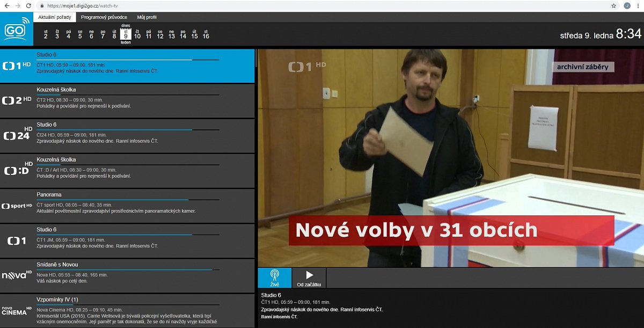
Task: Open the ČT24 HD channel logo
Action: tap(17, 135)
